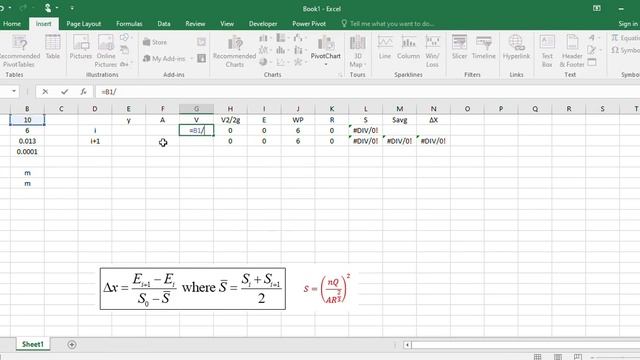Open Recommended PivotTables
Viewport: 640px width, 360px height.
tap(19, 51)
